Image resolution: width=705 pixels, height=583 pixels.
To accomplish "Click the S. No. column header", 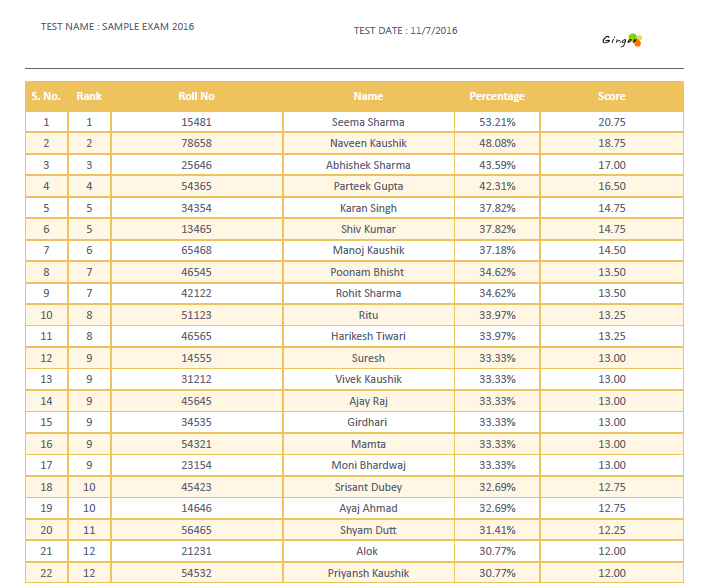I will pyautogui.click(x=46, y=97).
